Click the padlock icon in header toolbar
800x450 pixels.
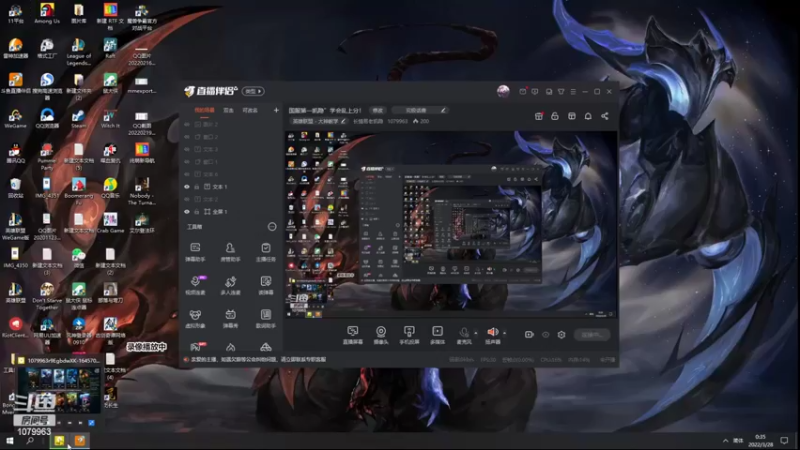[x=555, y=116]
